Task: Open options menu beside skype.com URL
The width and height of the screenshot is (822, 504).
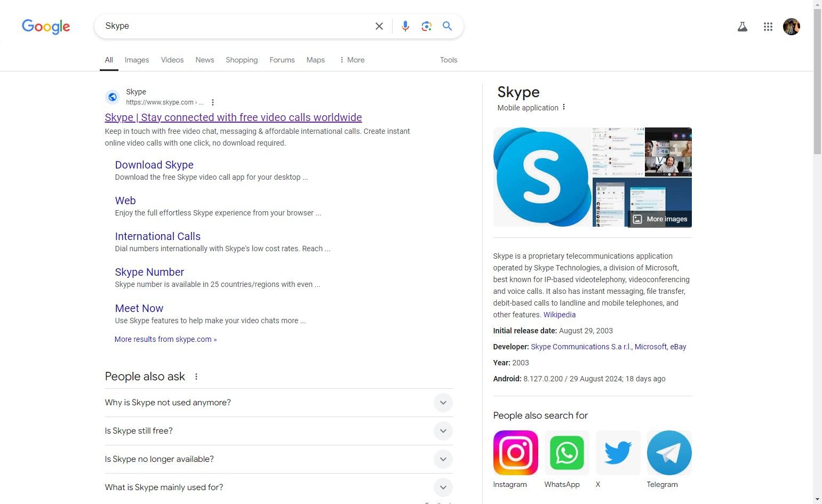Action: click(x=213, y=102)
